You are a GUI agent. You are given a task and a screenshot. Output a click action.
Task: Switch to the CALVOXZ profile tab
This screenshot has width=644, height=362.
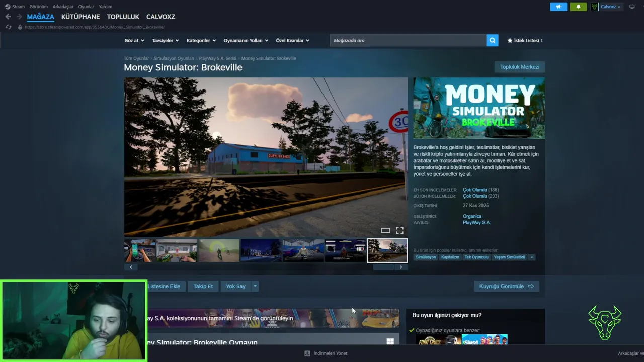[160, 17]
